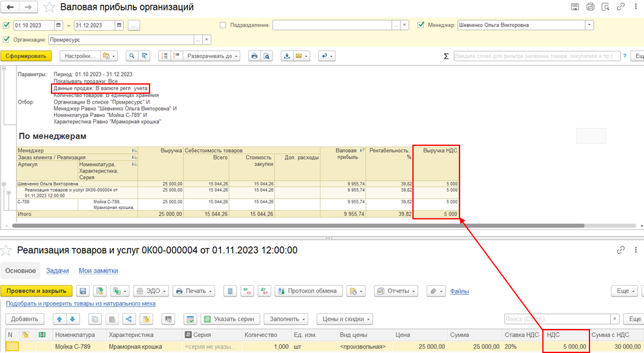644x353 pixels.
Task: Open the Мои заметки tab
Action: coord(98,271)
